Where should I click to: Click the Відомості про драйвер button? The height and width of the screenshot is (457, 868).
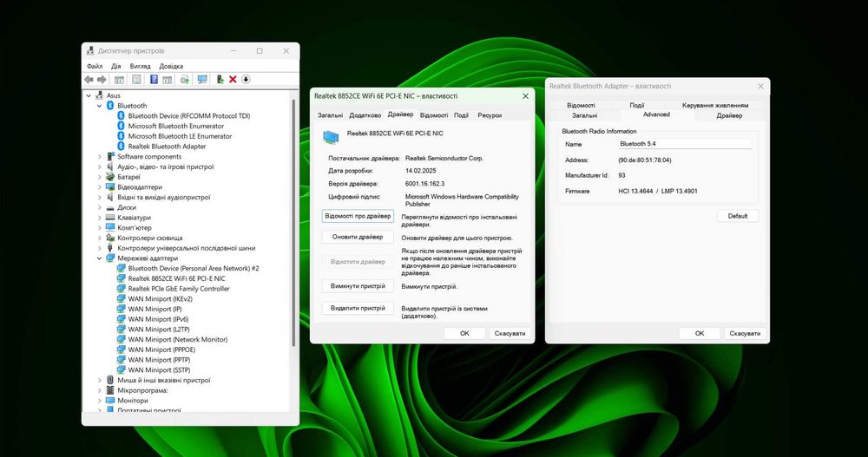click(x=358, y=216)
